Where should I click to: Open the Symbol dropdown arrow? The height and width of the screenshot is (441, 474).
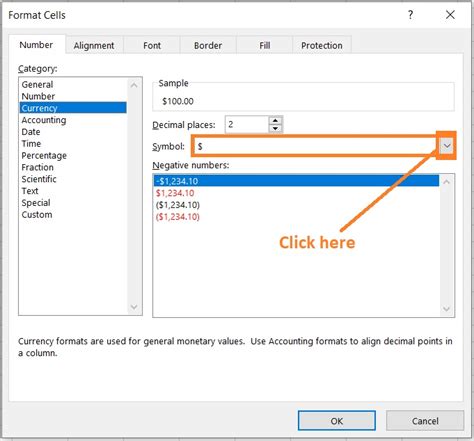click(x=447, y=146)
